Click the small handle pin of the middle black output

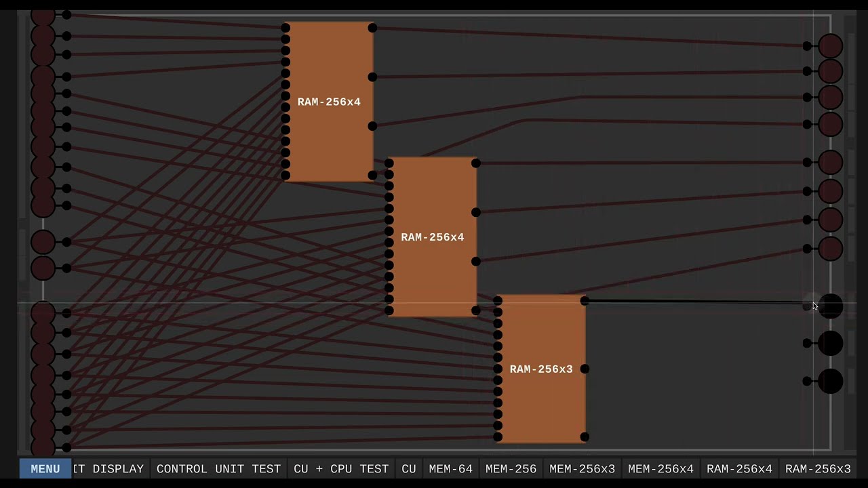coord(807,344)
